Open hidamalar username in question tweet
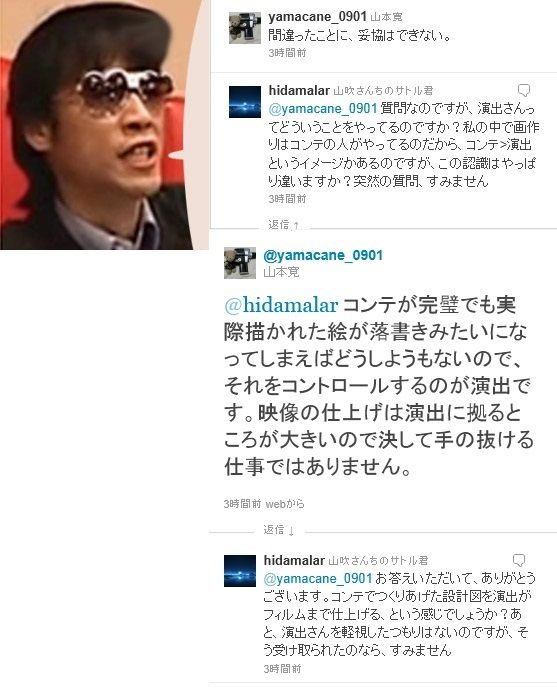Screen dimensions: 557x688 point(299,90)
